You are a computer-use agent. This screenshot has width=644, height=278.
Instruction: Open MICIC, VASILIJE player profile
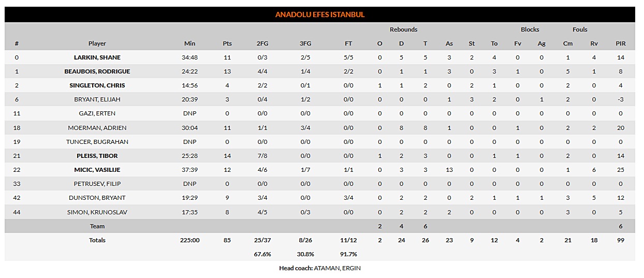click(x=97, y=170)
